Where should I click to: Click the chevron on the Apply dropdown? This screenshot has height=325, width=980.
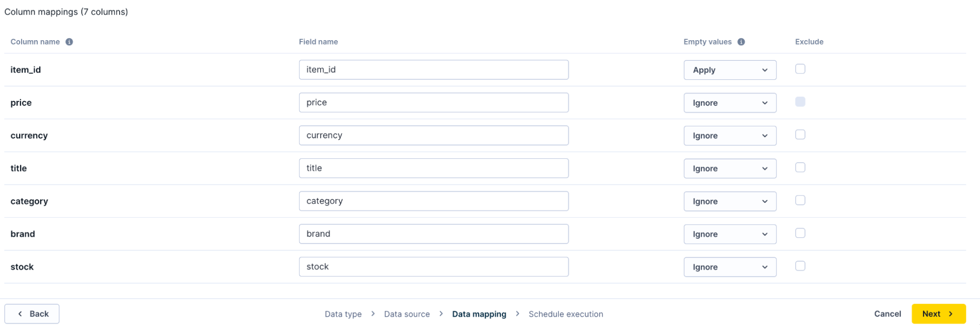click(x=764, y=70)
